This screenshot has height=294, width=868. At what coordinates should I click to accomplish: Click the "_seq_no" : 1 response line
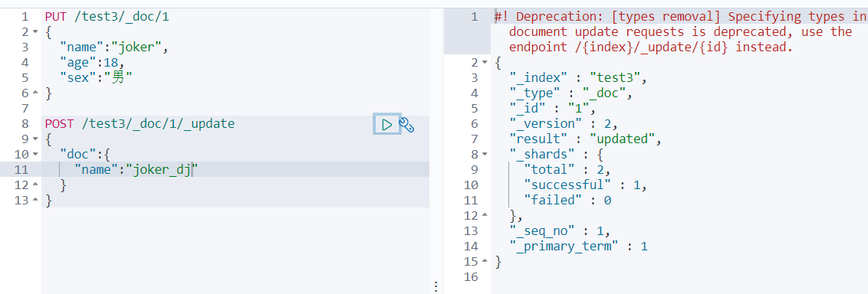(559, 230)
